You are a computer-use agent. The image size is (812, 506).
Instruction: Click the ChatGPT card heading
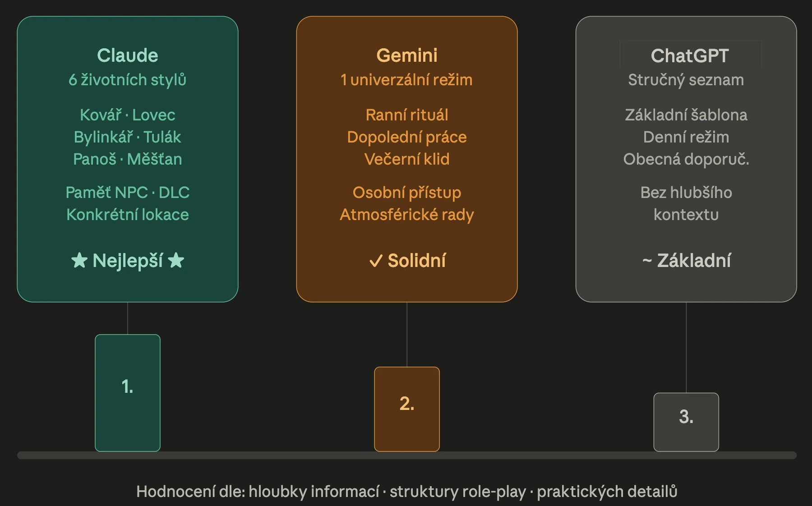[690, 56]
